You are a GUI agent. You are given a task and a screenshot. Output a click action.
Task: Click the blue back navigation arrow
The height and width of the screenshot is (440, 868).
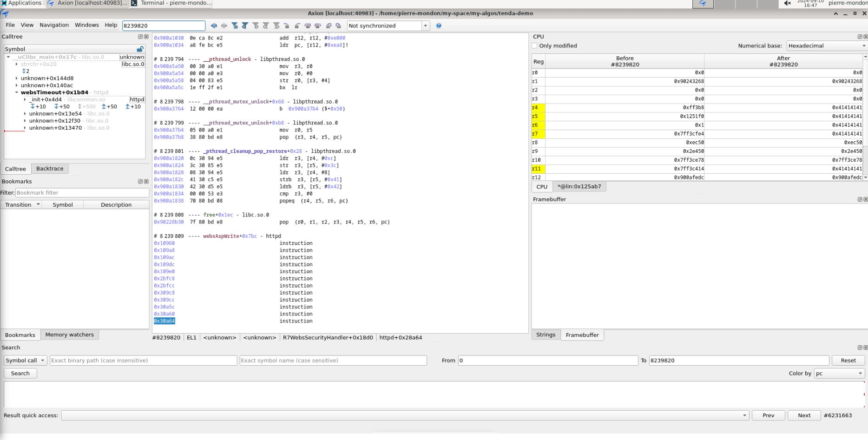[x=214, y=26]
